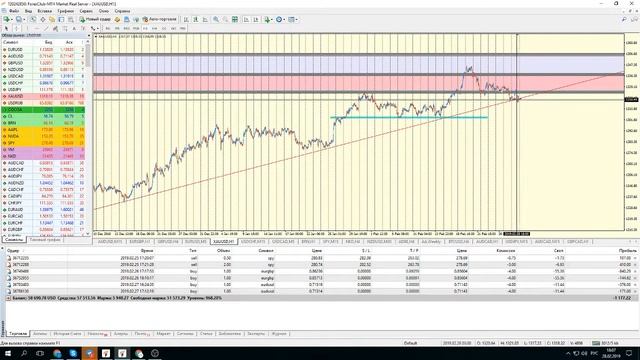Open the Вид menu

pyautogui.click(x=28, y=11)
